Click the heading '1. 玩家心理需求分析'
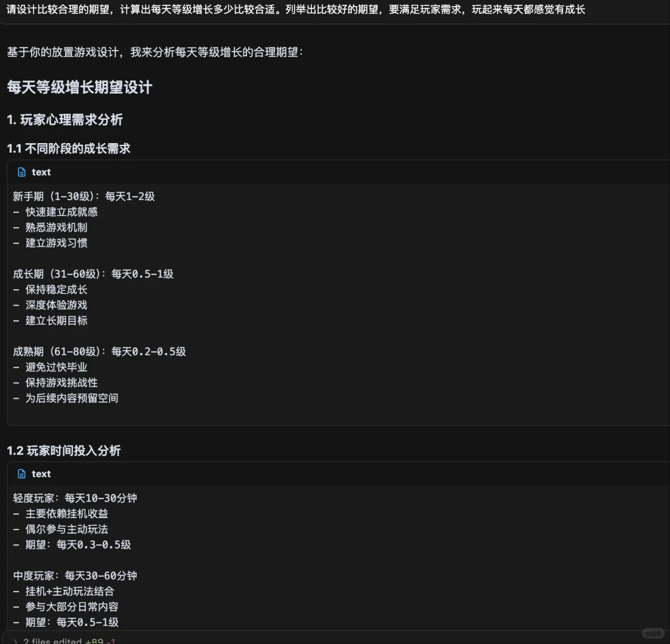Viewport: 670px width, 644px height. click(64, 120)
